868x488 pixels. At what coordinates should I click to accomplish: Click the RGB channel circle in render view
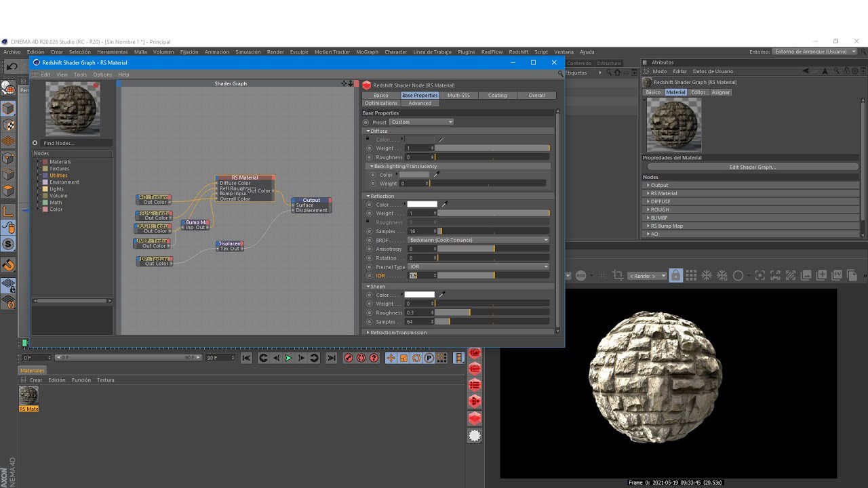(x=581, y=275)
